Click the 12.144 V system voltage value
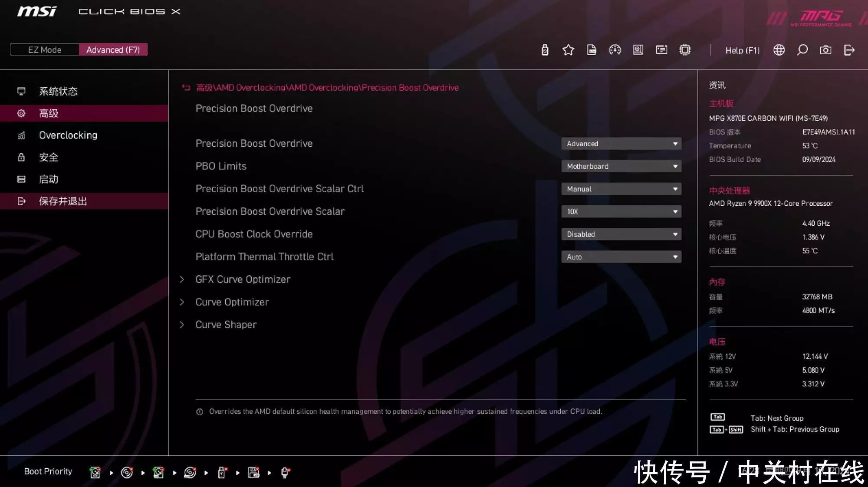Viewport: 868px width, 487px height. coord(815,356)
